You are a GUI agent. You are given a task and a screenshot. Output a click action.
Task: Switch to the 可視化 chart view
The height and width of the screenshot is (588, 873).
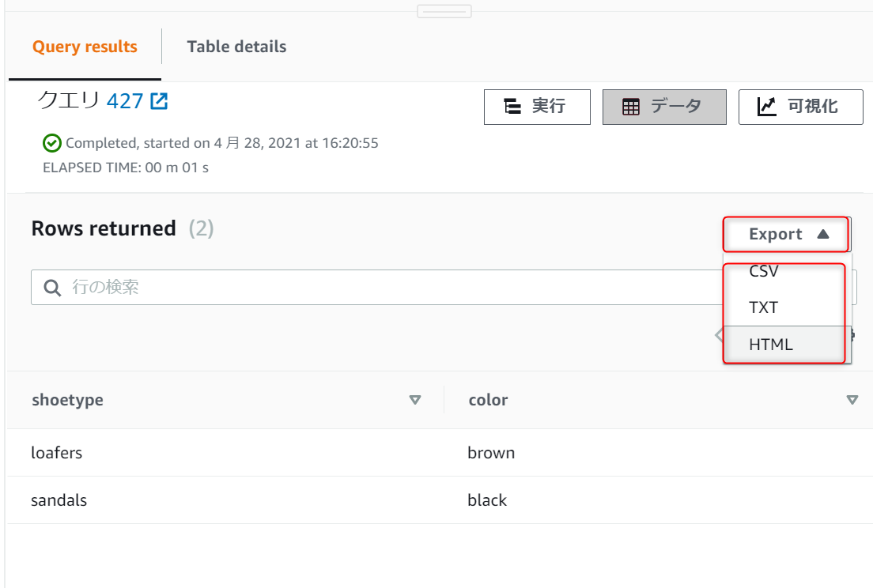[x=800, y=106]
